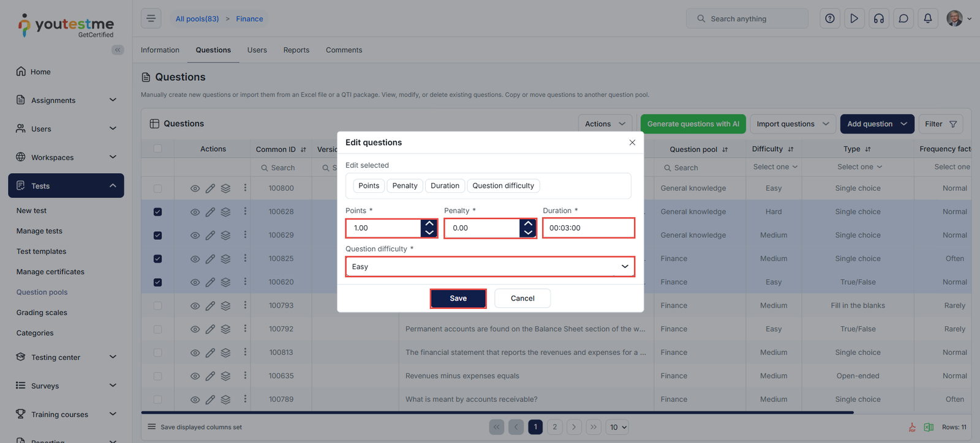Decrease Penalty value with down arrow
The image size is (980, 443).
pyautogui.click(x=528, y=233)
